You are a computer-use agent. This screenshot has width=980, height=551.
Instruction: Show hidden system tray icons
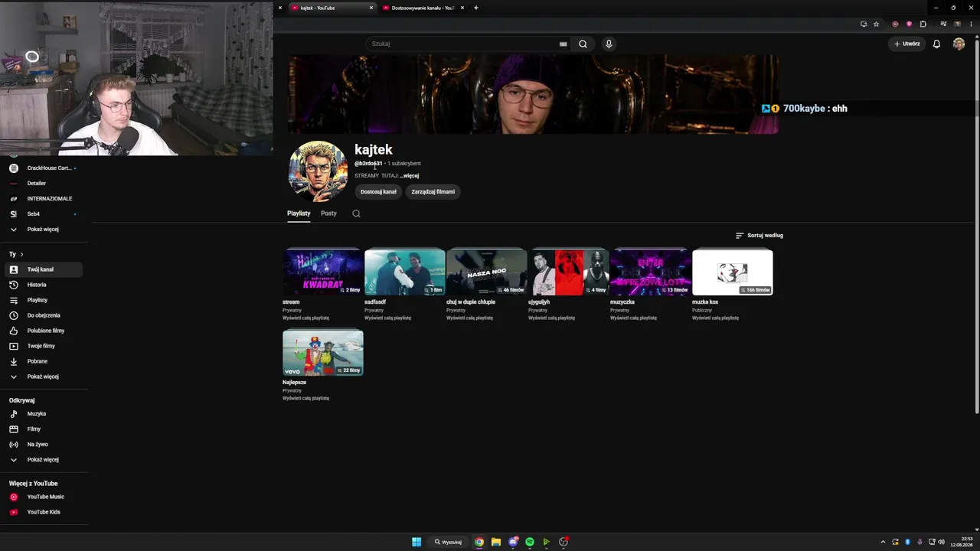(x=883, y=542)
